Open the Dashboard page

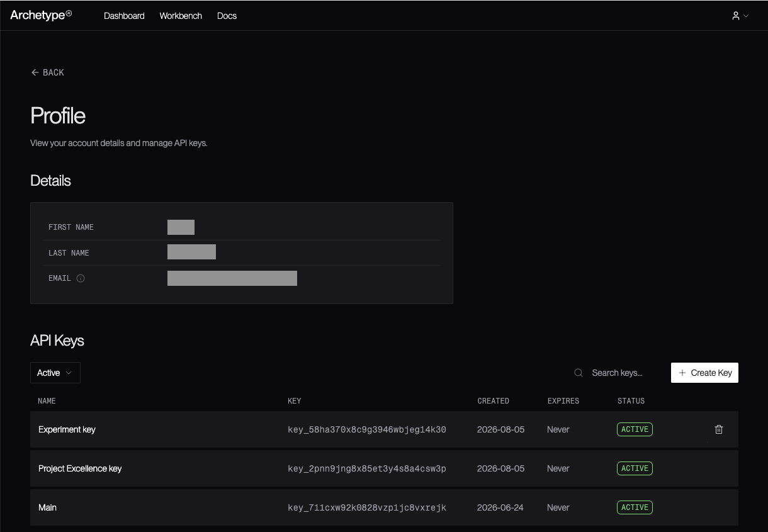(124, 16)
